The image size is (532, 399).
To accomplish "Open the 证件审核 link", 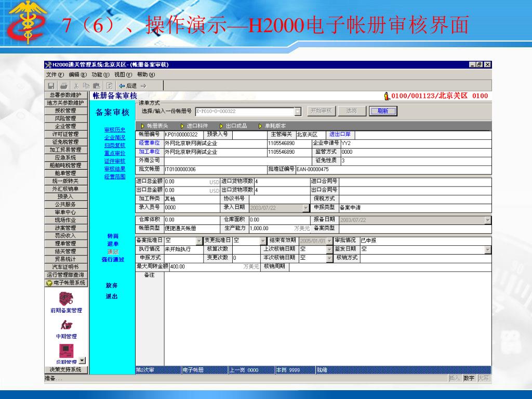I will (115, 161).
